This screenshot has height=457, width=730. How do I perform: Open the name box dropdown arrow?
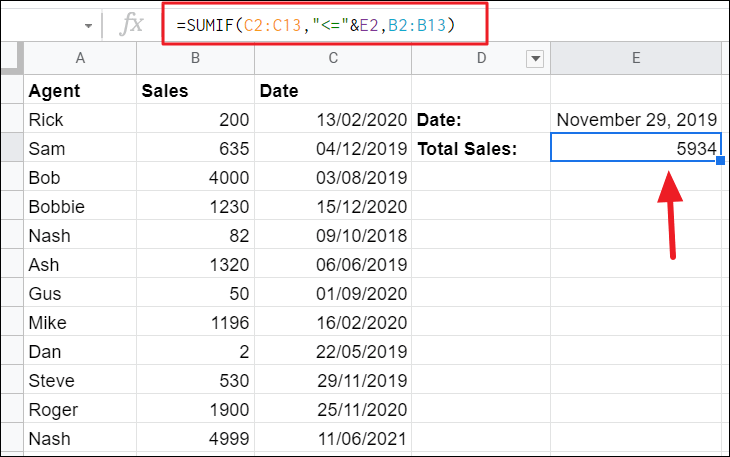point(88,25)
